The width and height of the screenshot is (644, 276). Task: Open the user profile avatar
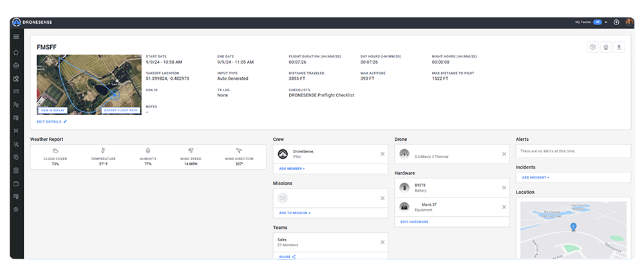[x=629, y=22]
